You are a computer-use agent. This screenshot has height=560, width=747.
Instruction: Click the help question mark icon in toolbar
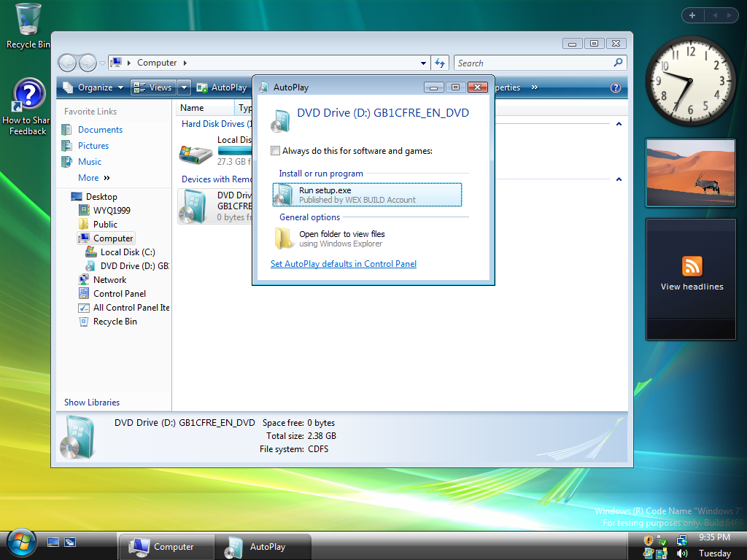pyautogui.click(x=615, y=87)
